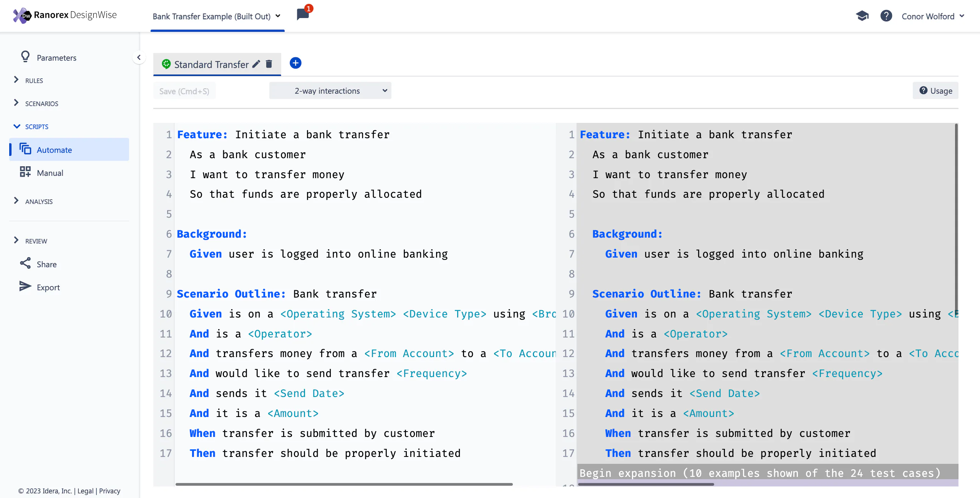This screenshot has width=980, height=498.
Task: Click 'Given user is logged' line in right preview
Action: coord(734,254)
